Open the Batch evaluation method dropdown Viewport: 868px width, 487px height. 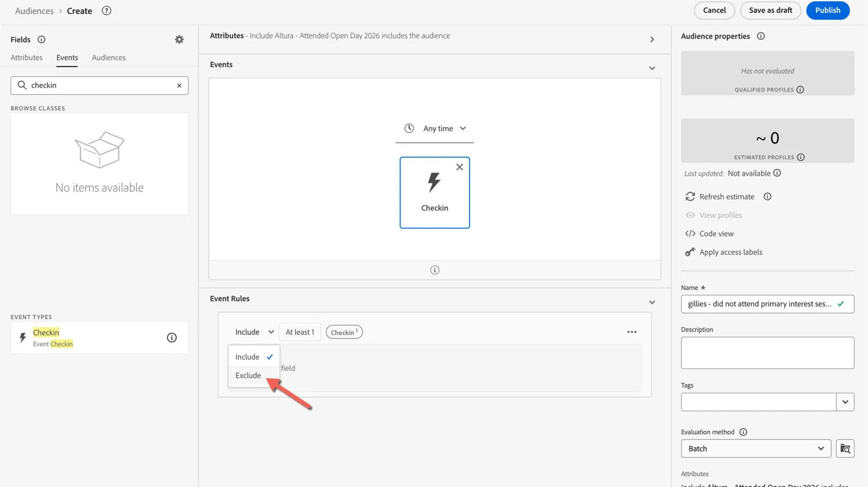[756, 449]
